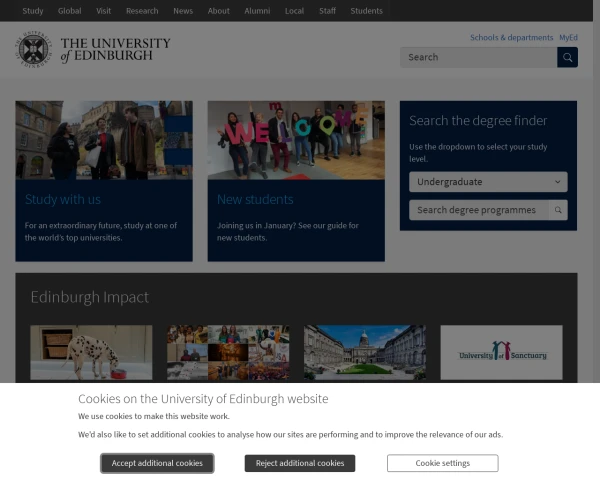Image resolution: width=600 pixels, height=480 pixels.
Task: Open the New students link
Action: [255, 199]
